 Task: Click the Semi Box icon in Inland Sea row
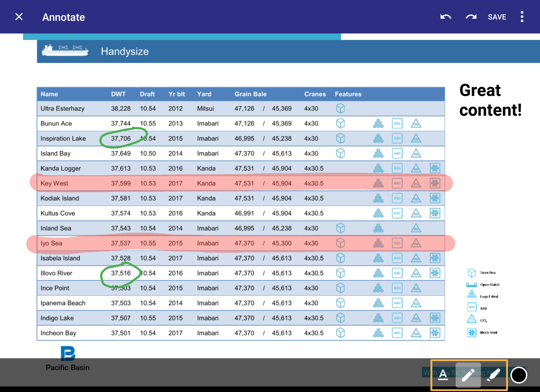pos(340,228)
